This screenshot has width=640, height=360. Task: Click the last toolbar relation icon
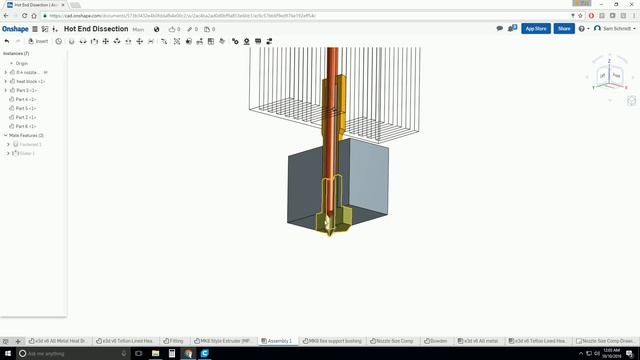pyautogui.click(x=269, y=41)
